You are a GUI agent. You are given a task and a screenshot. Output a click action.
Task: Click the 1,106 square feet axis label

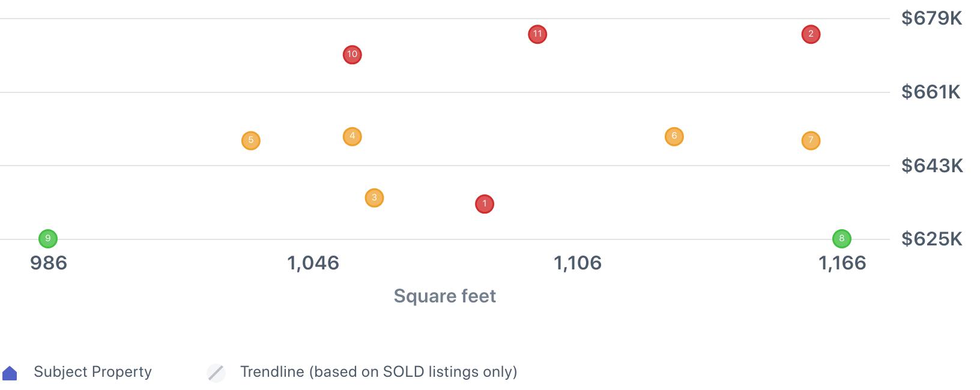(578, 263)
